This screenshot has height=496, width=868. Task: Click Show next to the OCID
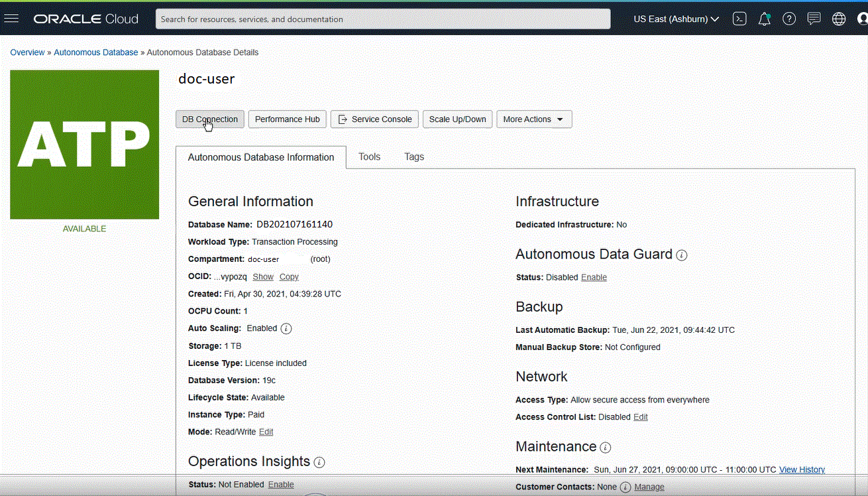[x=263, y=277]
